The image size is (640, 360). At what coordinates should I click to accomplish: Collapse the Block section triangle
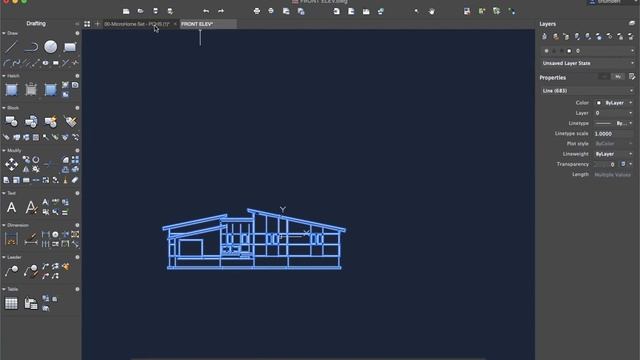tap(4, 108)
